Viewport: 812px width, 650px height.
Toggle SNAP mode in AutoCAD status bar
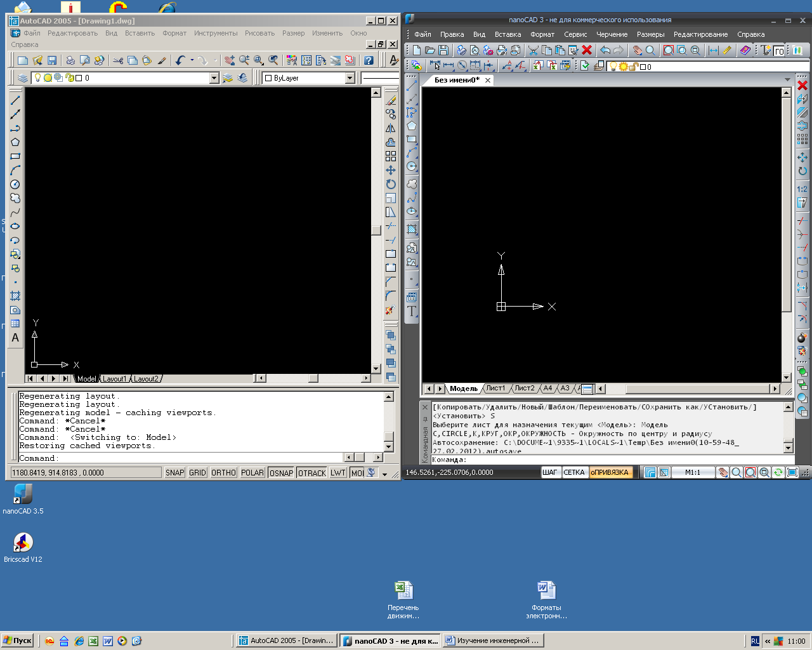(x=174, y=473)
